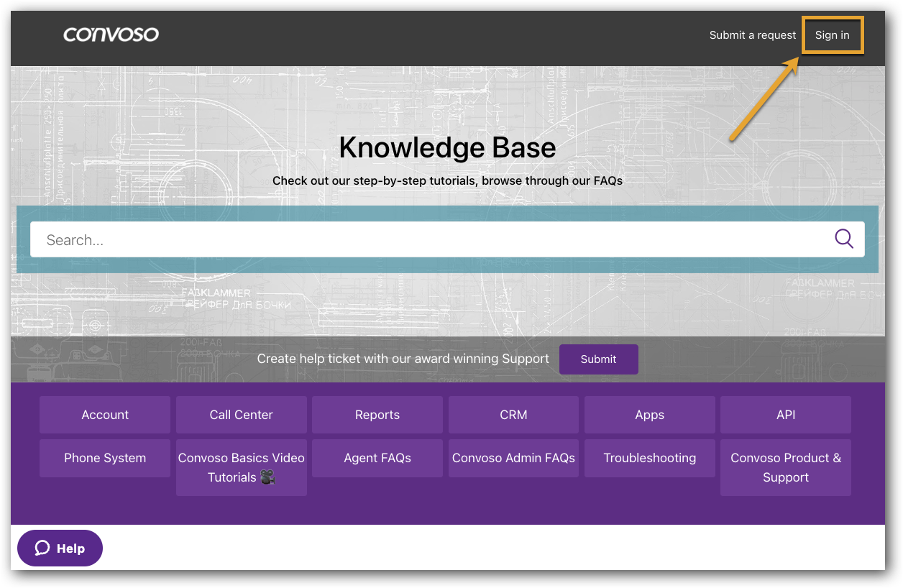903x588 pixels.
Task: Click the purple Submit ticket button
Action: (x=598, y=359)
